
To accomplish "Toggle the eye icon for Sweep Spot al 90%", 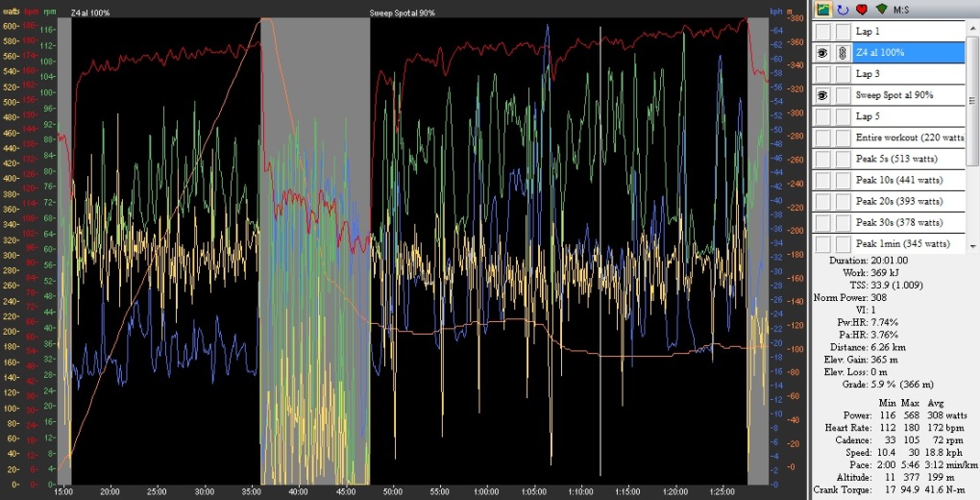I will (x=822, y=95).
